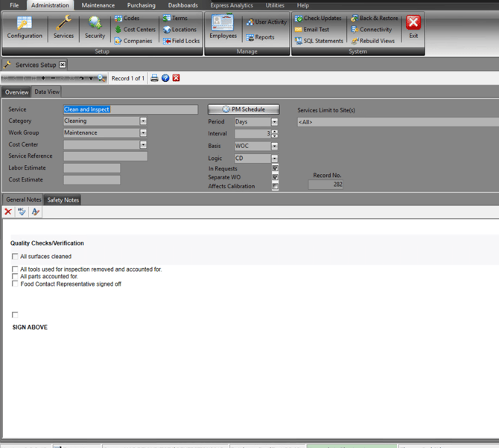Open the Security icon in ribbon
The width and height of the screenshot is (499, 448).
(x=95, y=28)
